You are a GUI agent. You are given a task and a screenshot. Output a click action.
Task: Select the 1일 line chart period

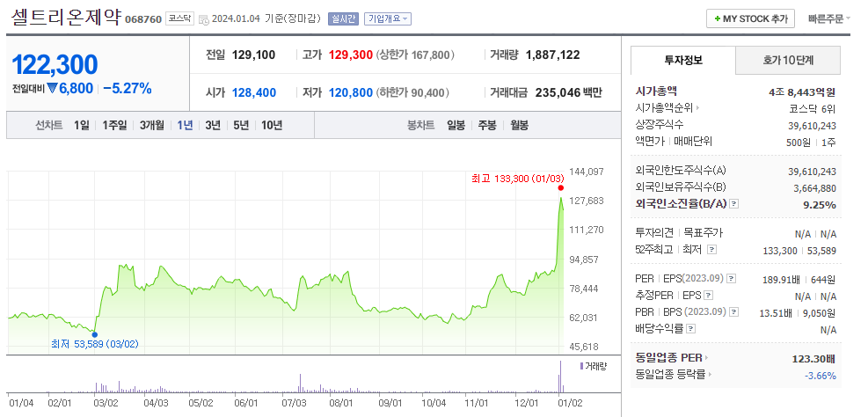[x=82, y=125]
